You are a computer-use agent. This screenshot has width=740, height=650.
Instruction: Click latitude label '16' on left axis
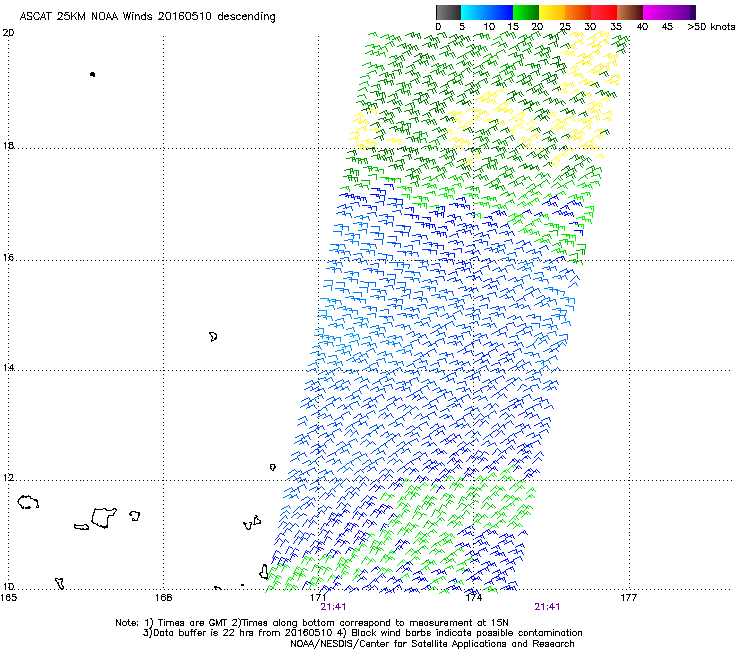8,258
